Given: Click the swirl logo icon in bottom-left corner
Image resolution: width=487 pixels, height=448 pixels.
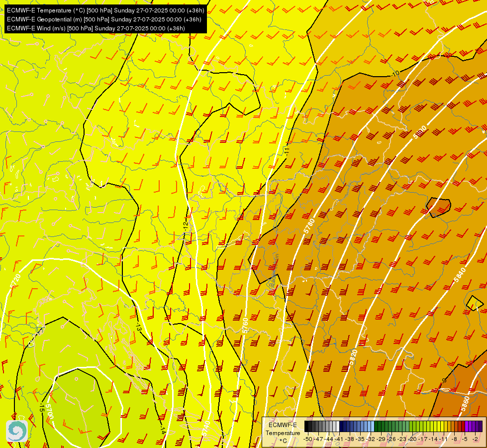Looking at the screenshot, I should pos(16,431).
